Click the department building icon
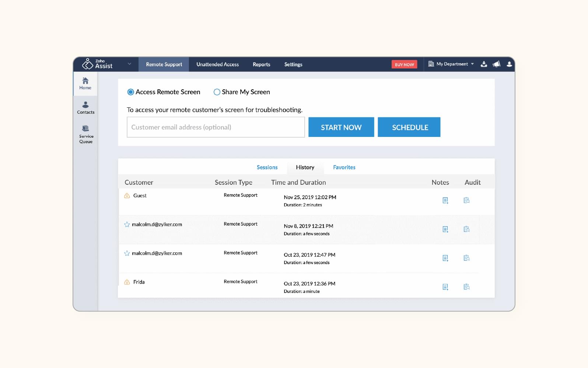The width and height of the screenshot is (588, 368). pos(431,64)
